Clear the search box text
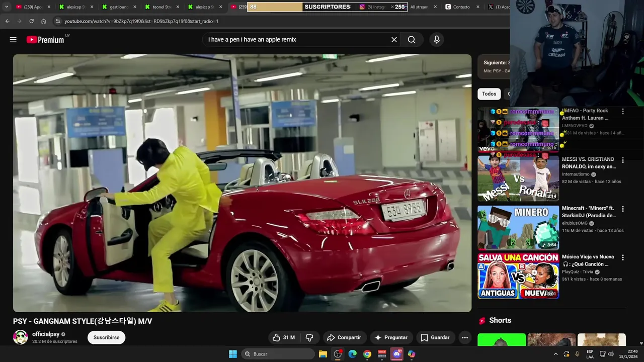644x362 pixels. 394,40
